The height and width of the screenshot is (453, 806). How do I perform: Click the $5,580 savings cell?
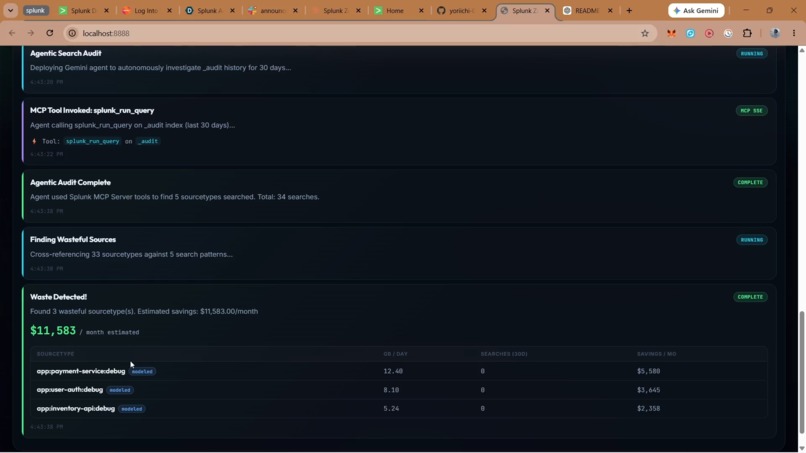pyautogui.click(x=649, y=371)
